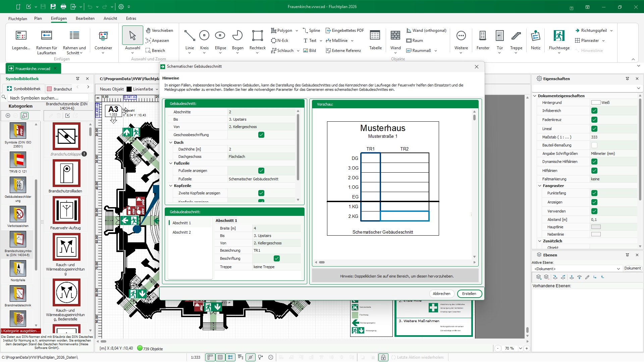This screenshot has width=644, height=362.
Task: Open the Fluchtwege tool
Action: click(x=559, y=36)
